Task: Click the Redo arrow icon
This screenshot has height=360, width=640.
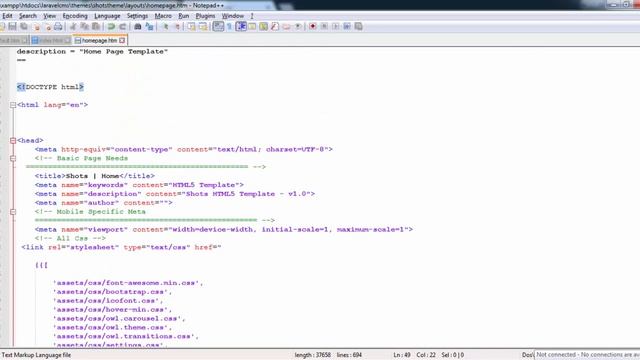Action: (x=122, y=27)
